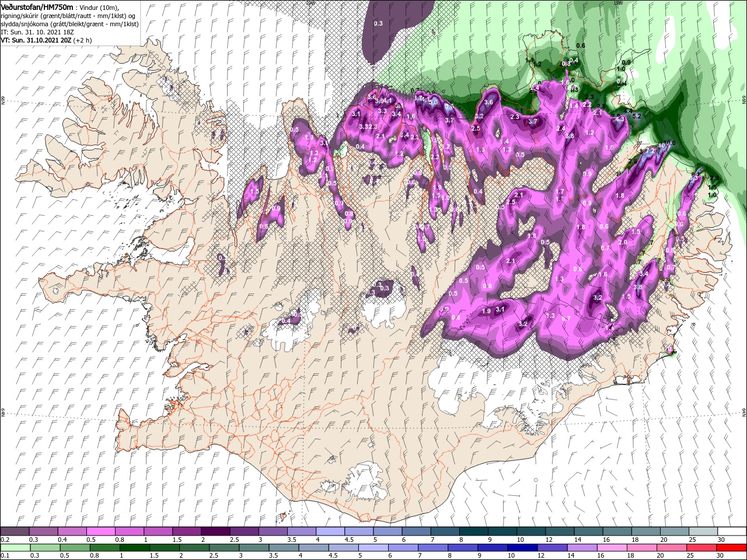Select the pale lavender 5 swatch in lower legend row
This screenshot has width=747, height=560.
point(373,548)
